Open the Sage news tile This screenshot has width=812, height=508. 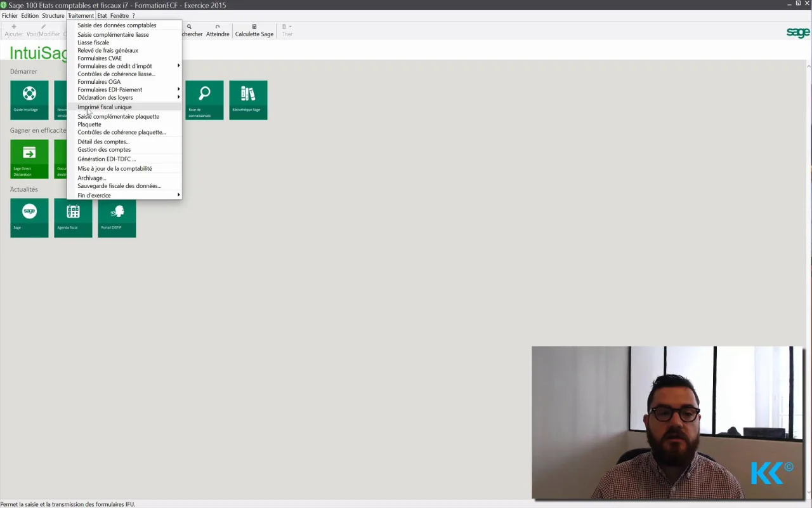pos(29,218)
